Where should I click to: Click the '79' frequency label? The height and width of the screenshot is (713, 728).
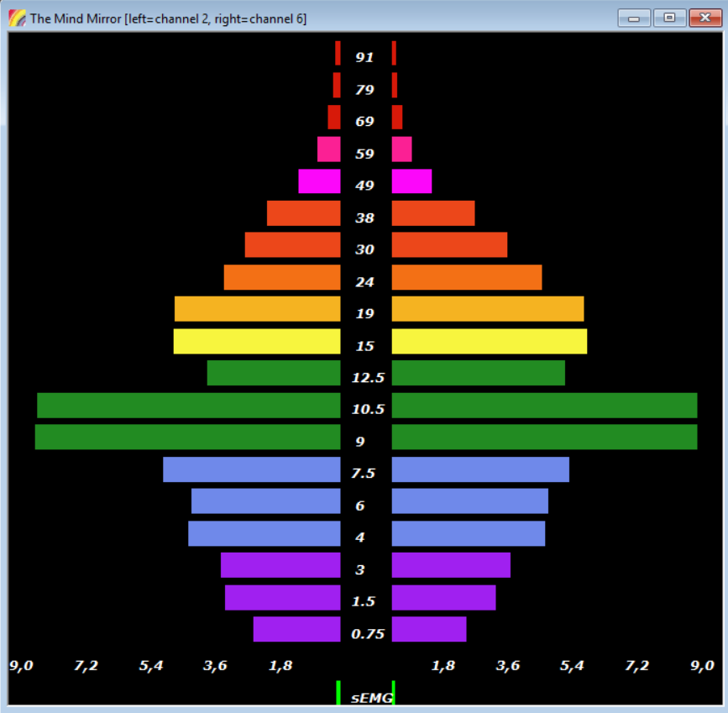tap(364, 90)
